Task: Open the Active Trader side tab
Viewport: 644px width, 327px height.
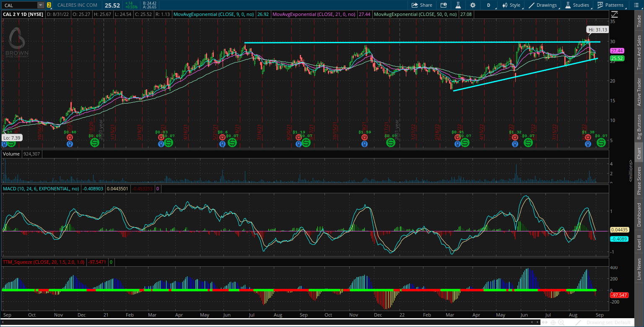Action: tap(639, 92)
